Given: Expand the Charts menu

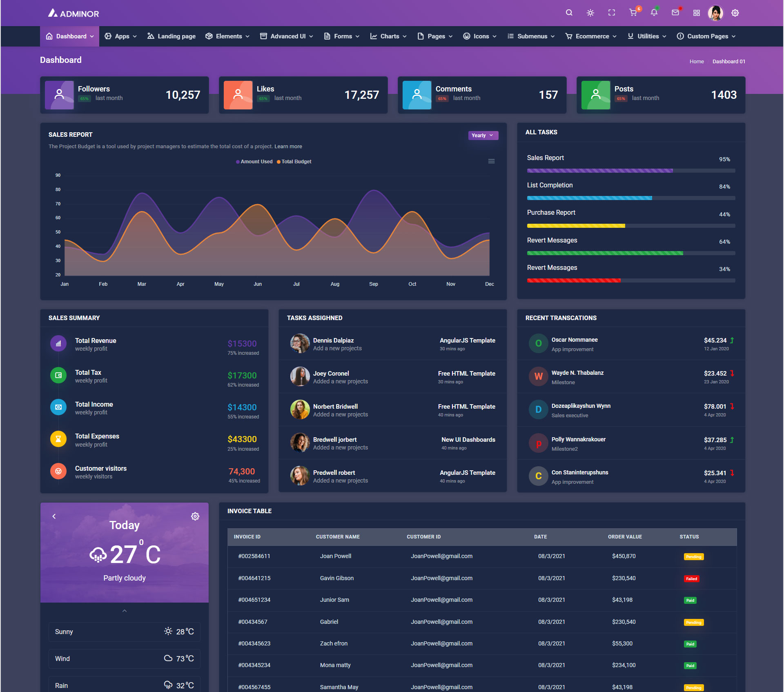Looking at the screenshot, I should [388, 36].
